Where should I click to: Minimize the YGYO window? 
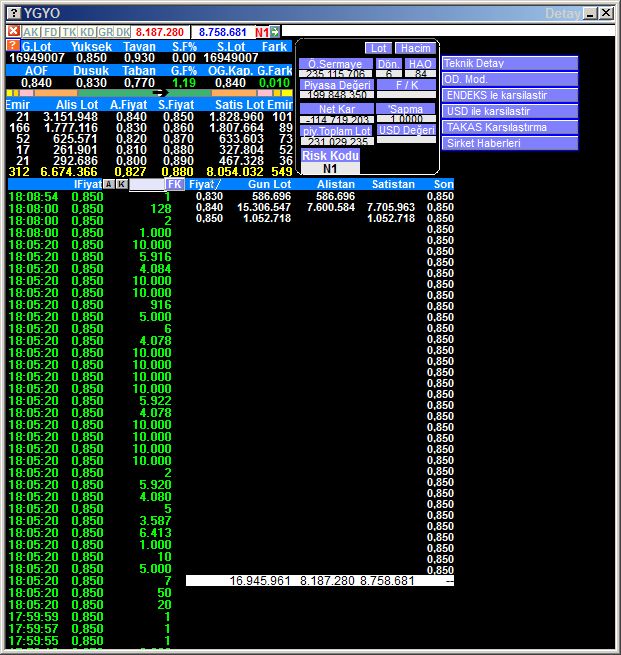[590, 13]
